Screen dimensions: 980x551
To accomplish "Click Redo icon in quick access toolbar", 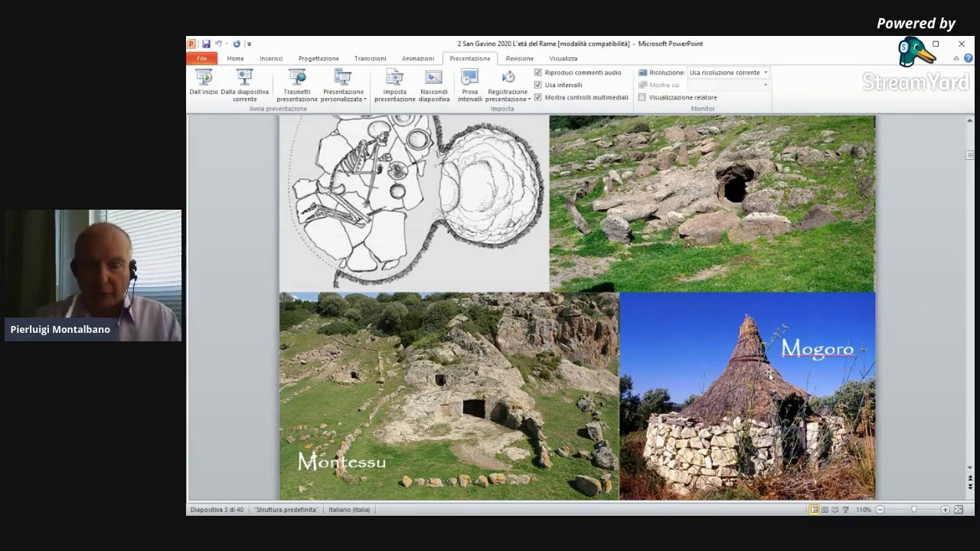I will click(236, 44).
